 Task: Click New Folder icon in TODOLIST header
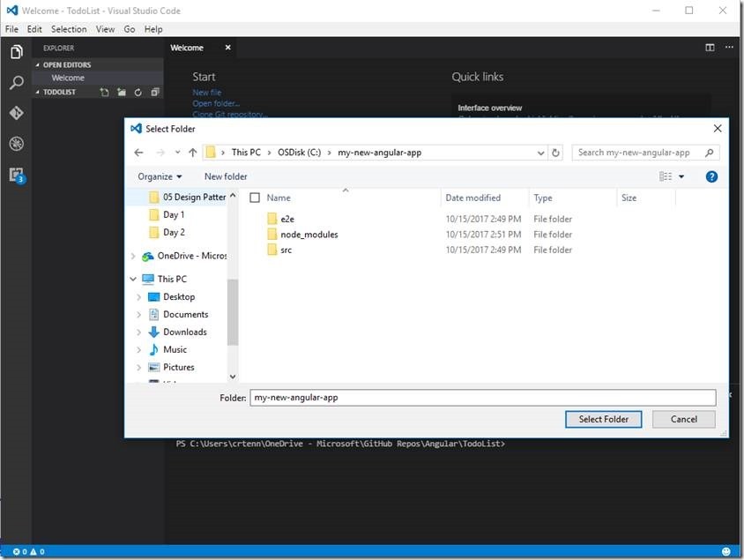pyautogui.click(x=122, y=92)
